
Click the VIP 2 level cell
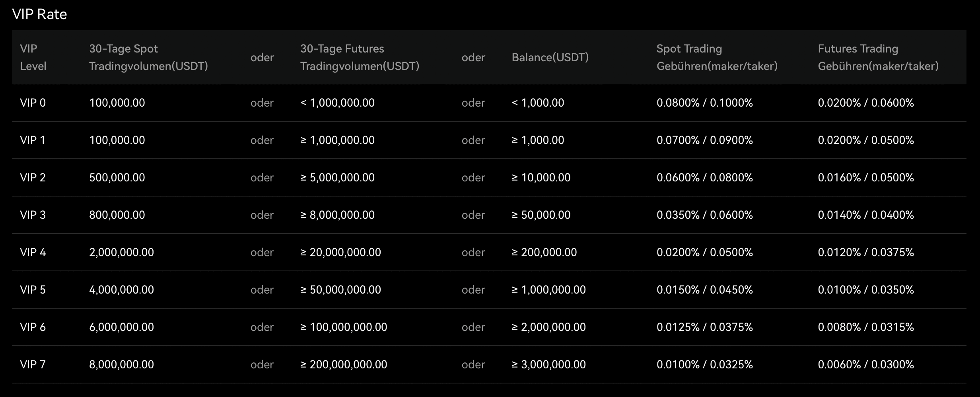[33, 177]
